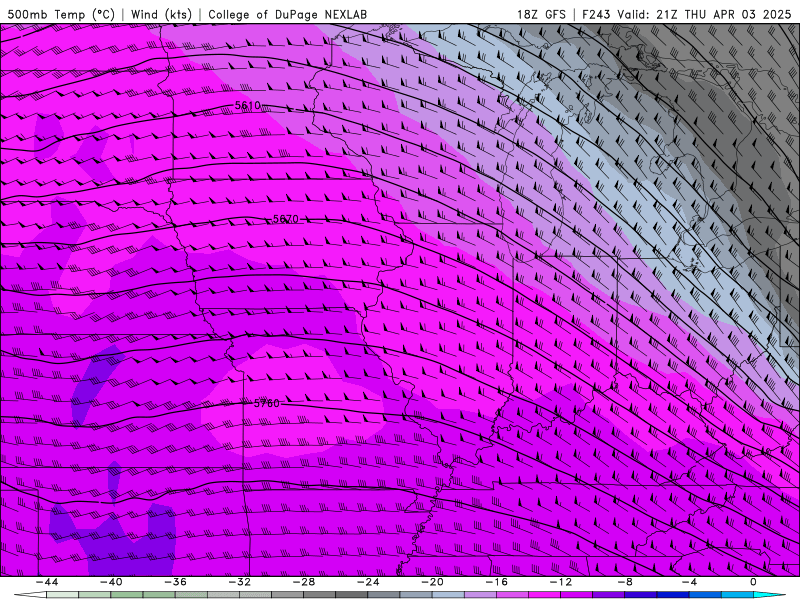Click the "College of DuPage NEXLAB" label
This screenshot has height=600, width=800.
(287, 14)
